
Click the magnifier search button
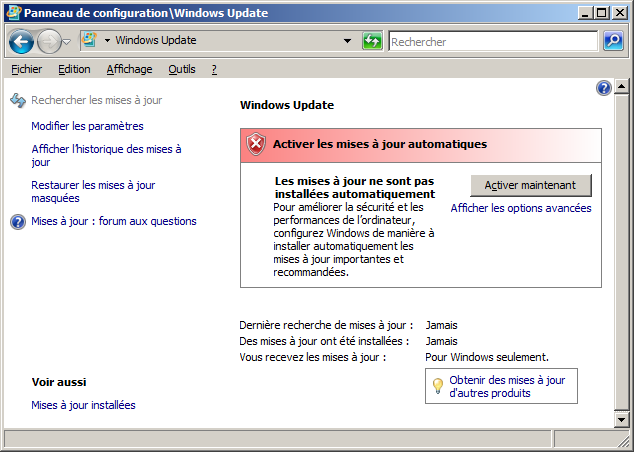point(613,41)
